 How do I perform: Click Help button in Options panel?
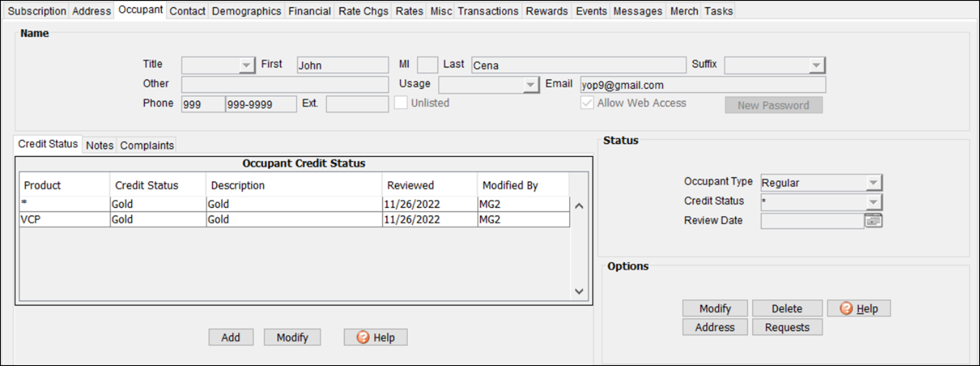pyautogui.click(x=859, y=308)
